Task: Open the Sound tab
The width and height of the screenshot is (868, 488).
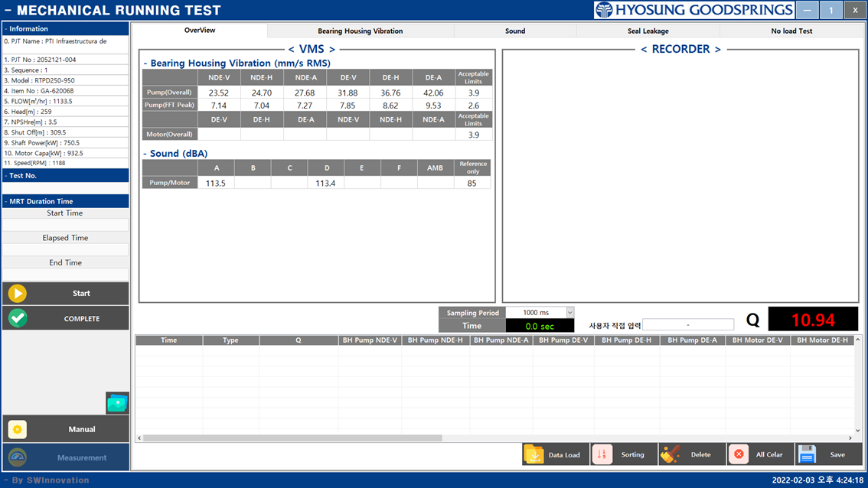Action: pyautogui.click(x=514, y=31)
